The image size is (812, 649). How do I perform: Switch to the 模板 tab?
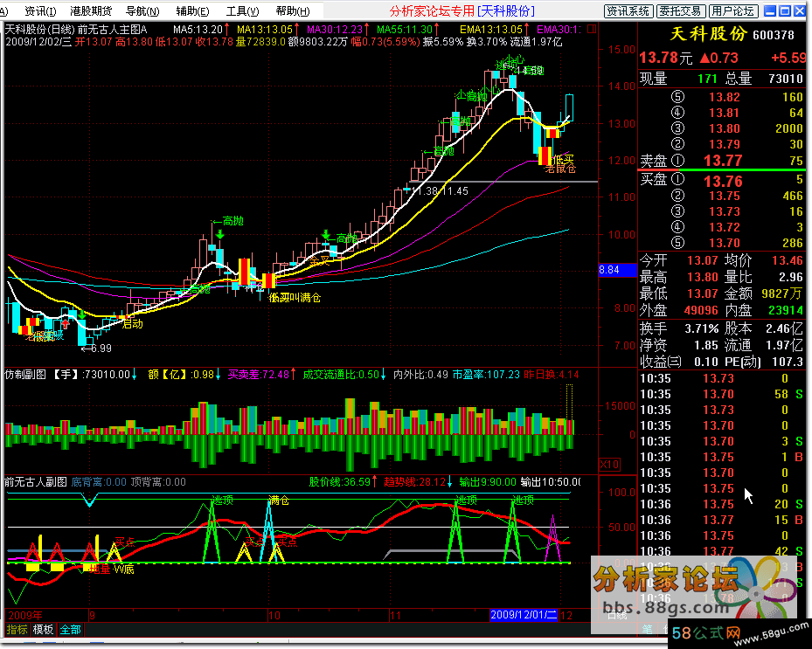(43, 630)
